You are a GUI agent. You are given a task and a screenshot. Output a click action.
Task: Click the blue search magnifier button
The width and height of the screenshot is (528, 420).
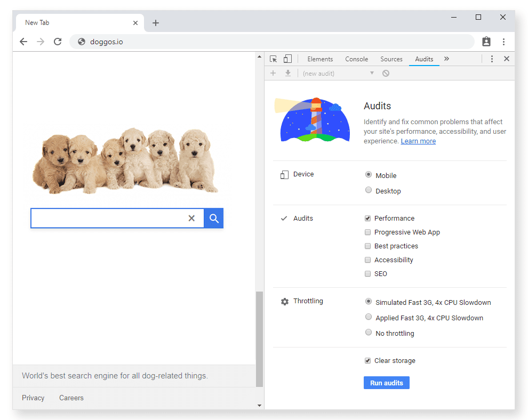click(x=213, y=218)
